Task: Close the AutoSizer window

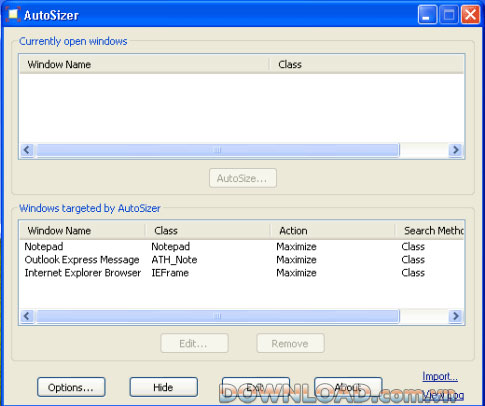Action: tap(470, 15)
